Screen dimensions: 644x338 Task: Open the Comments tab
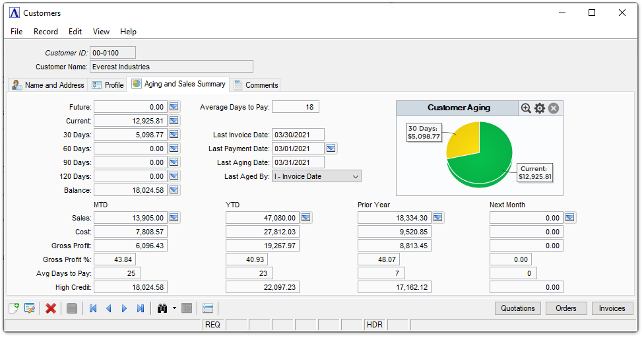tap(256, 85)
